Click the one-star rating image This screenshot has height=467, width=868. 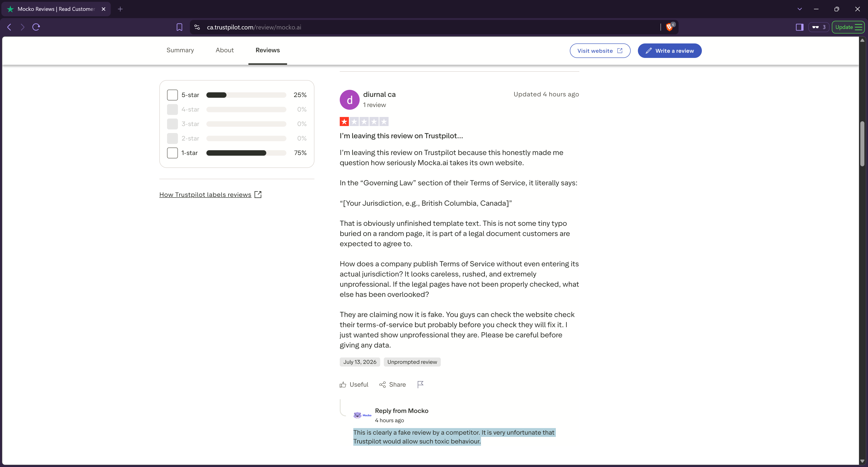coord(364,122)
